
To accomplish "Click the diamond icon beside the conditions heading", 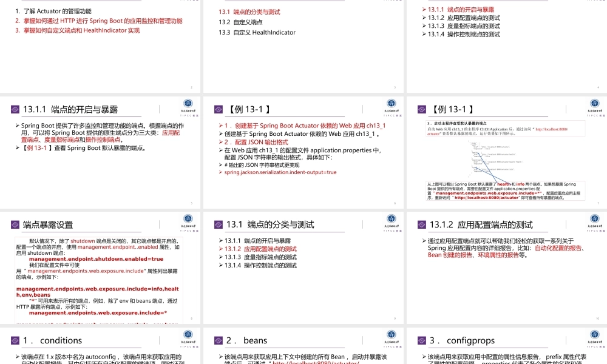I will pos(15,340).
